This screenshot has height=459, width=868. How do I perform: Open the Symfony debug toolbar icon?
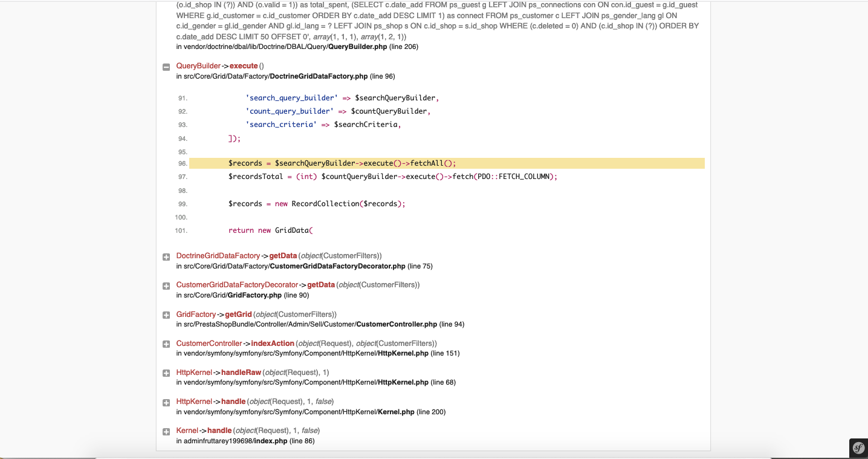(858, 448)
